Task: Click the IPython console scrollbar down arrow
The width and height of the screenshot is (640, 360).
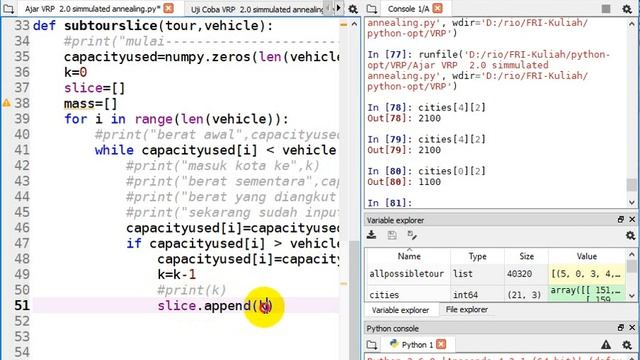Action: pos(631,202)
